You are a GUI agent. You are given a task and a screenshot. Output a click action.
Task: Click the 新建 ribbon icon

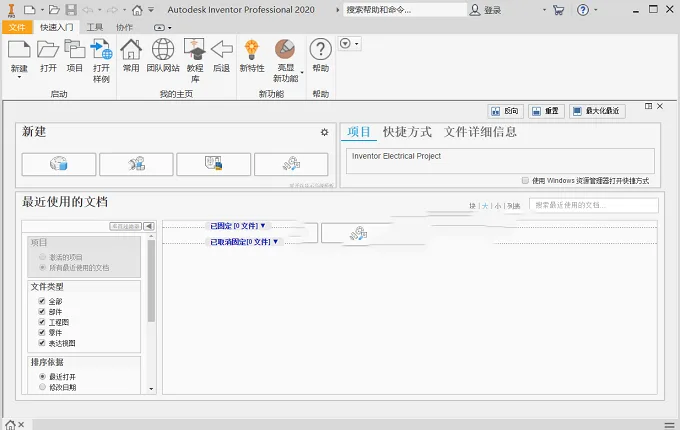click(x=19, y=49)
